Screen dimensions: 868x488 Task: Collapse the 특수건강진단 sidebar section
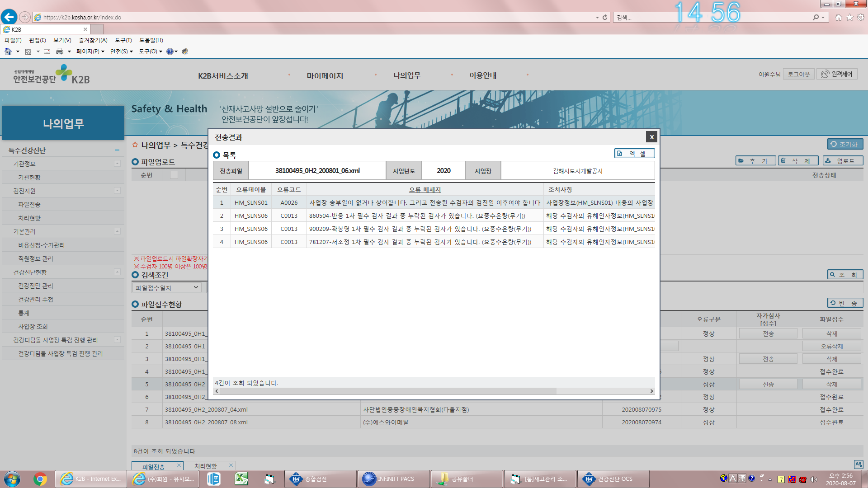point(117,150)
